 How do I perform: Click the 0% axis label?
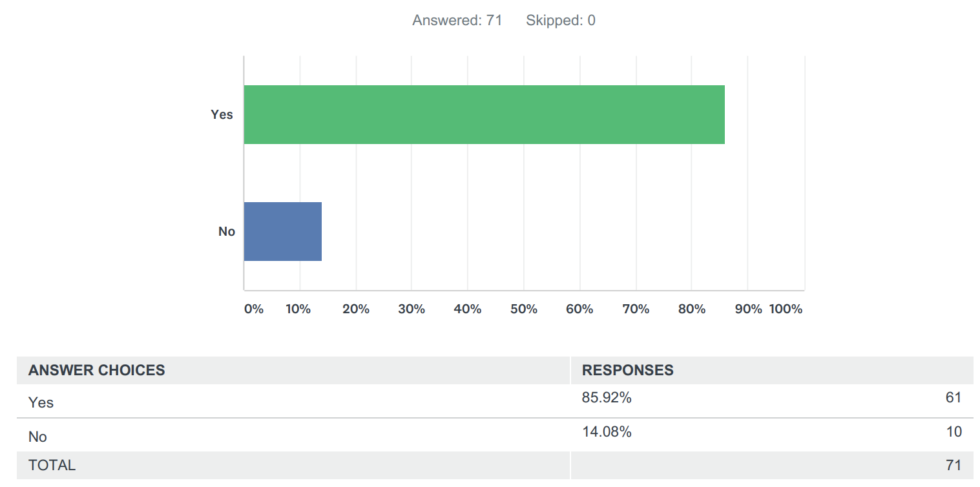(254, 309)
